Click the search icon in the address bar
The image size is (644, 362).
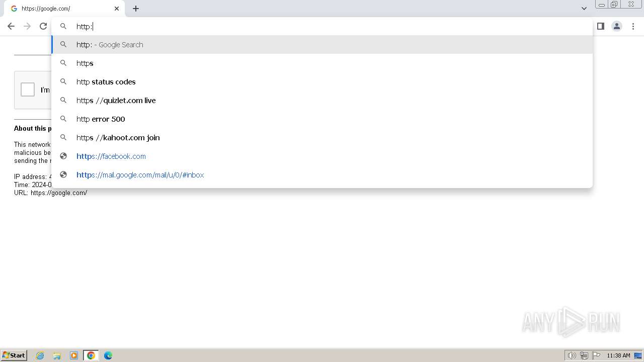coord(63,26)
